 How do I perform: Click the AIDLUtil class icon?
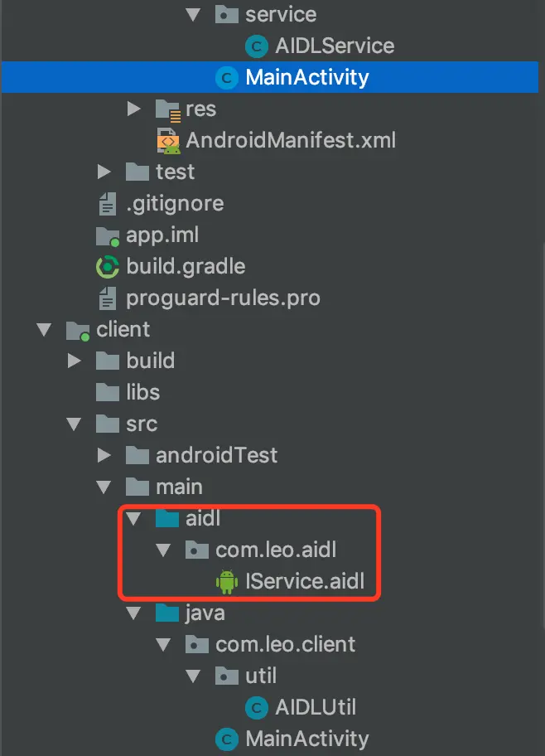click(x=258, y=707)
